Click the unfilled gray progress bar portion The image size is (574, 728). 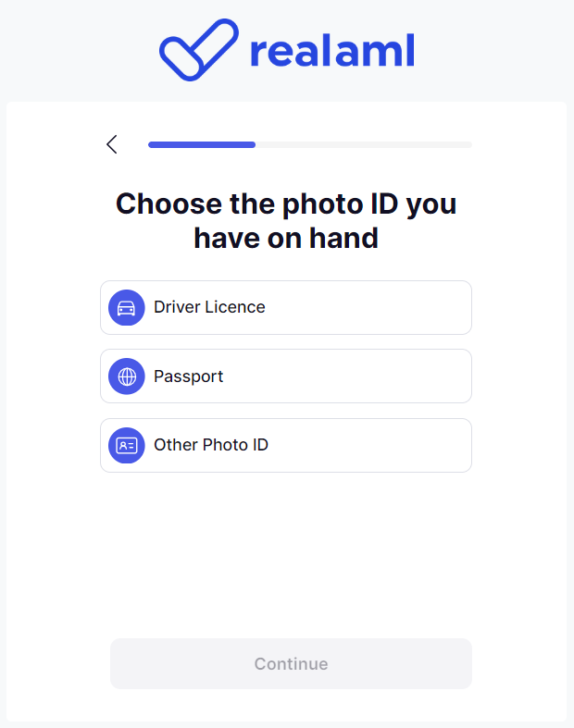point(363,144)
